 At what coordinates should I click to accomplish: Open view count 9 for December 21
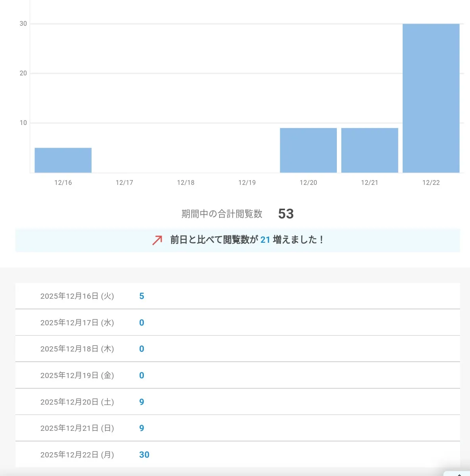point(141,428)
